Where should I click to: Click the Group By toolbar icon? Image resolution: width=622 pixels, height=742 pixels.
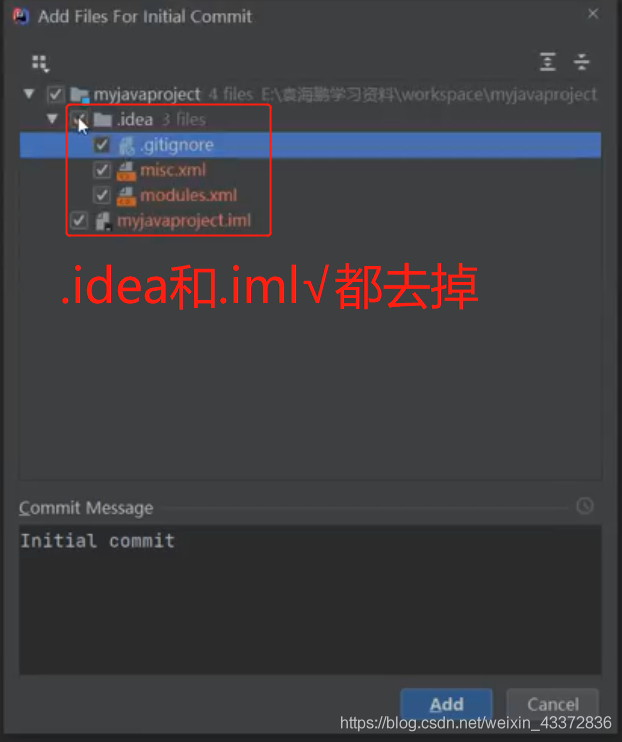40,63
